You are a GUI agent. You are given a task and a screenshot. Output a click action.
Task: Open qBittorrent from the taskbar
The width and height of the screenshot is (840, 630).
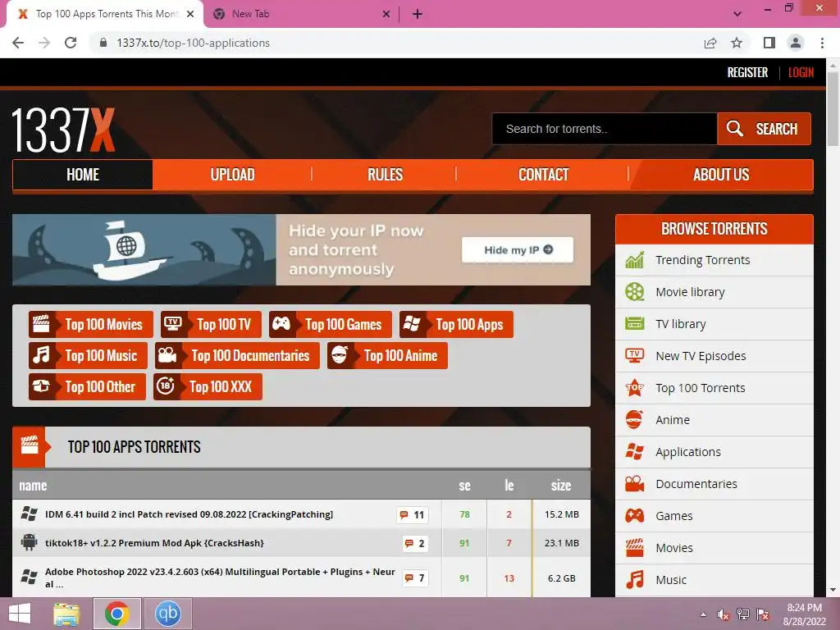pyautogui.click(x=167, y=614)
